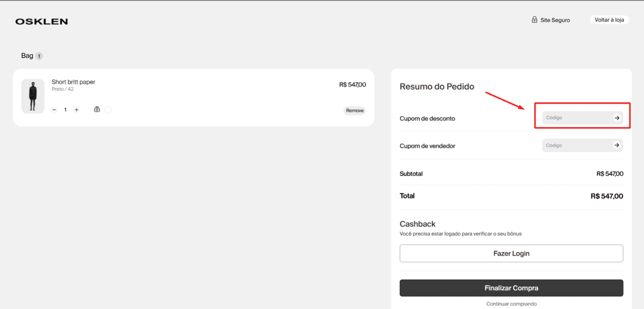Click the Fazer Login button
This screenshot has height=309, width=644.
(x=511, y=253)
